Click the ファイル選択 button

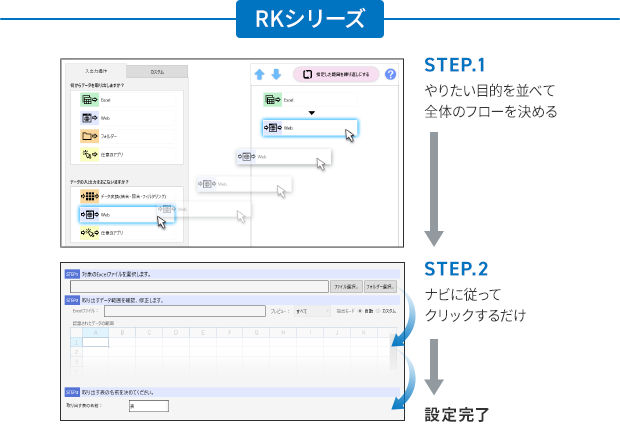click(x=345, y=286)
